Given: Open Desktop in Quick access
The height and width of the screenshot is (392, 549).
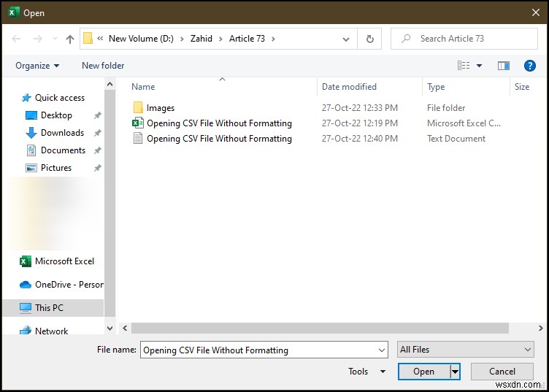Looking at the screenshot, I should [x=56, y=115].
